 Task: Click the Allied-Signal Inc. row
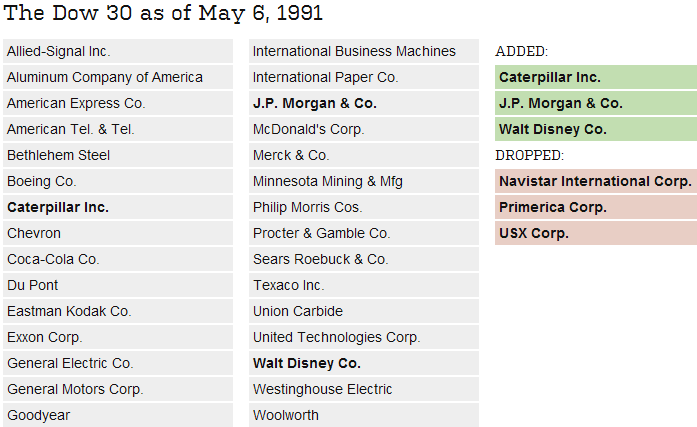[x=118, y=51]
